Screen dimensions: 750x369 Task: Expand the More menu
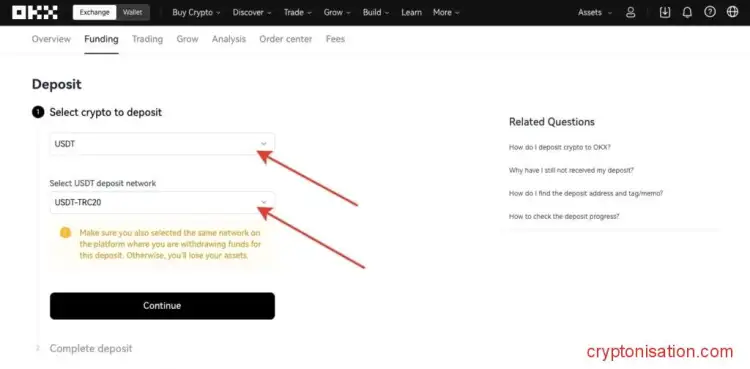(x=446, y=13)
